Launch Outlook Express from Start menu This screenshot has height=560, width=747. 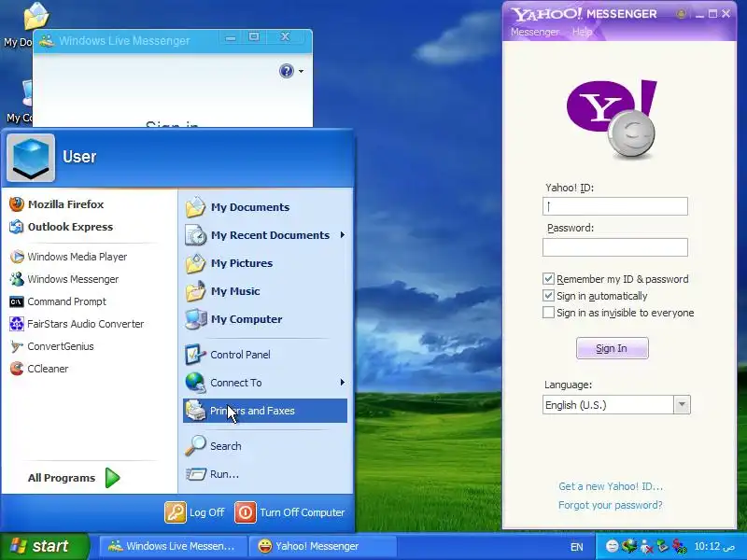coord(61,227)
